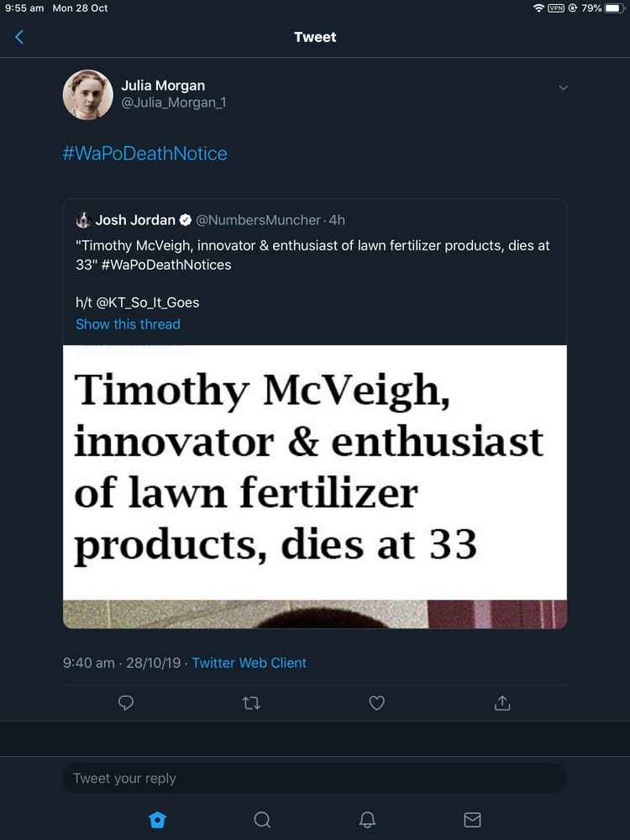Open Messages envelope tab
The height and width of the screenshot is (840, 630).
point(472,820)
